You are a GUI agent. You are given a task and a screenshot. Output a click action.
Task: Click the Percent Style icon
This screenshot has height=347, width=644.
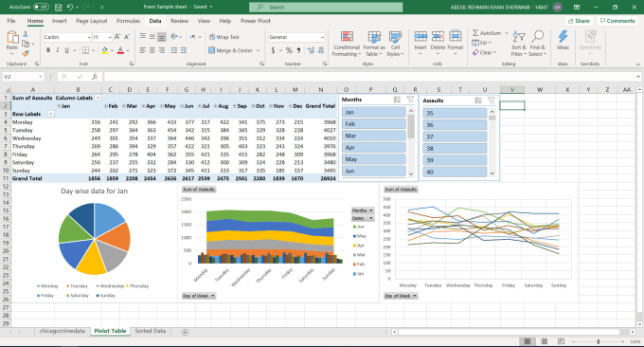[289, 50]
